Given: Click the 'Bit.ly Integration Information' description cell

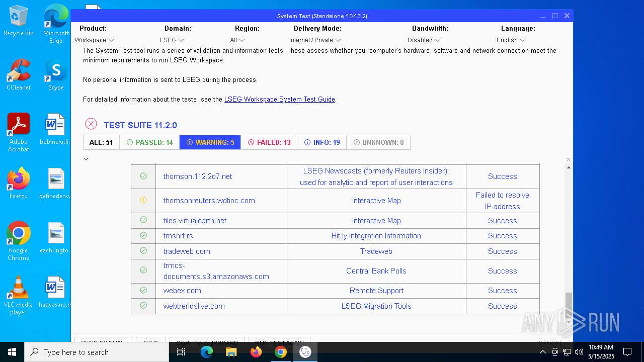Looking at the screenshot, I should click(376, 236).
